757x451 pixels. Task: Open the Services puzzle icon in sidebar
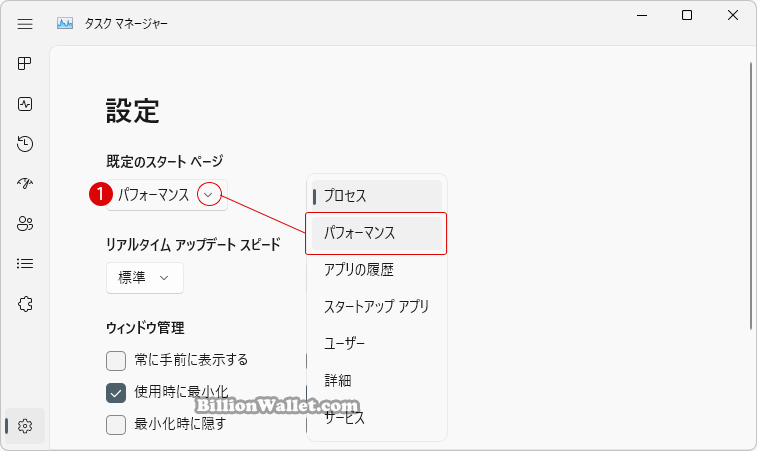click(x=25, y=304)
